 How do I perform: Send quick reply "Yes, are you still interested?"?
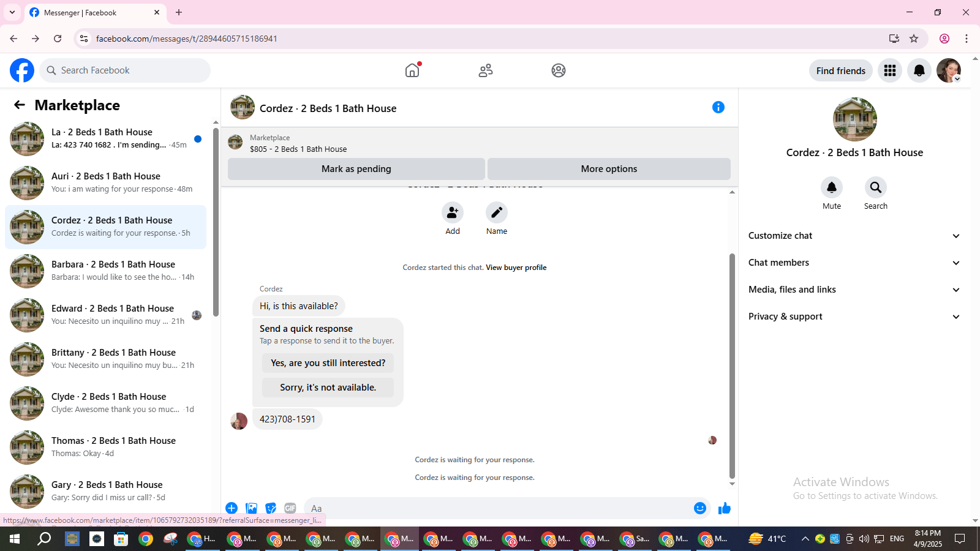(328, 363)
